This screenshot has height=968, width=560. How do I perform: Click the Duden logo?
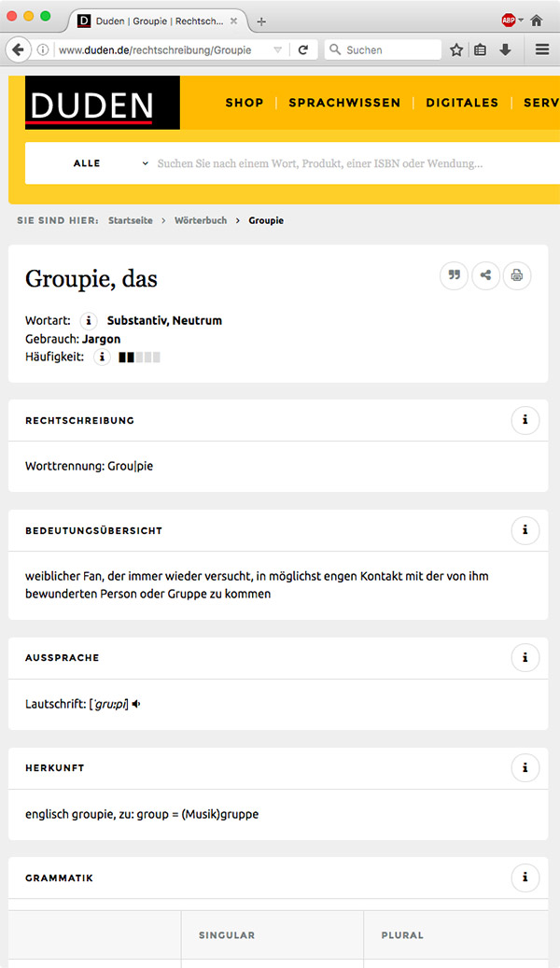(103, 103)
